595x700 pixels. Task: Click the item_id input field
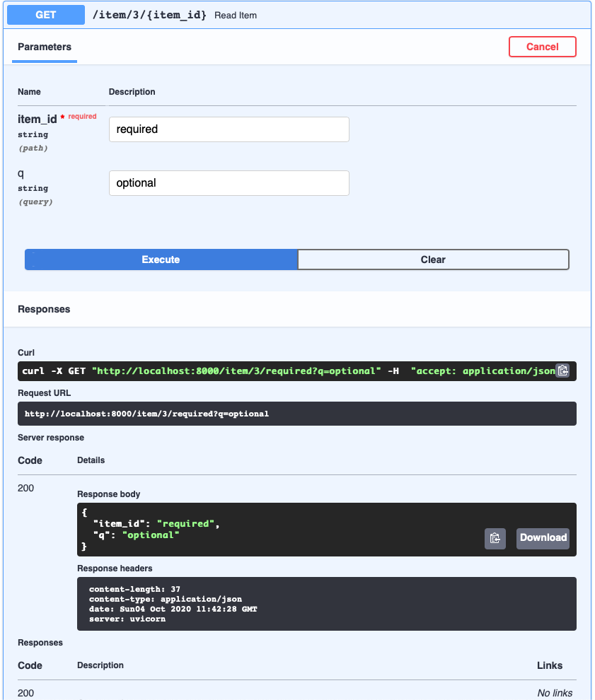tap(229, 129)
